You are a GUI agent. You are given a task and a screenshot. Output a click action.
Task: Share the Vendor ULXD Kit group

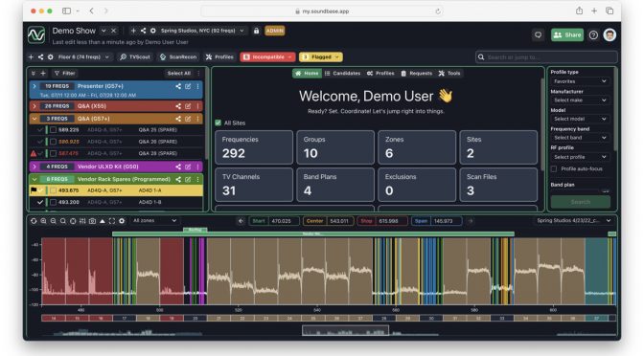178,167
